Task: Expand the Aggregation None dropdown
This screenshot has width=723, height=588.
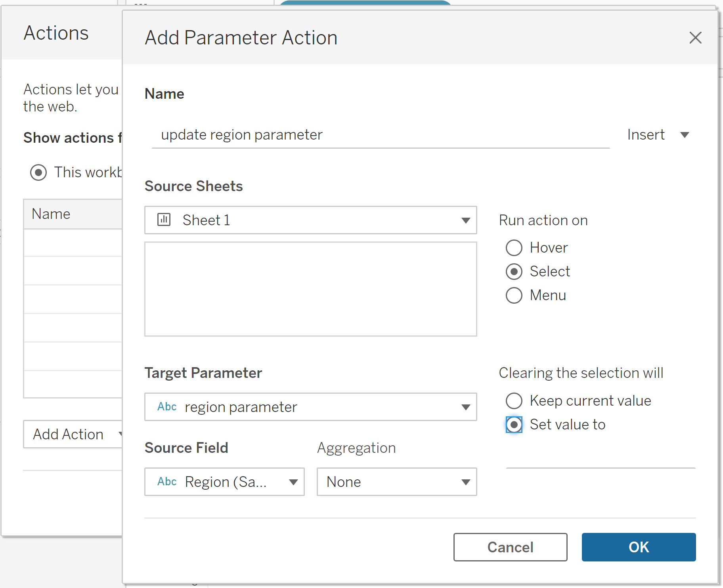Action: (466, 482)
